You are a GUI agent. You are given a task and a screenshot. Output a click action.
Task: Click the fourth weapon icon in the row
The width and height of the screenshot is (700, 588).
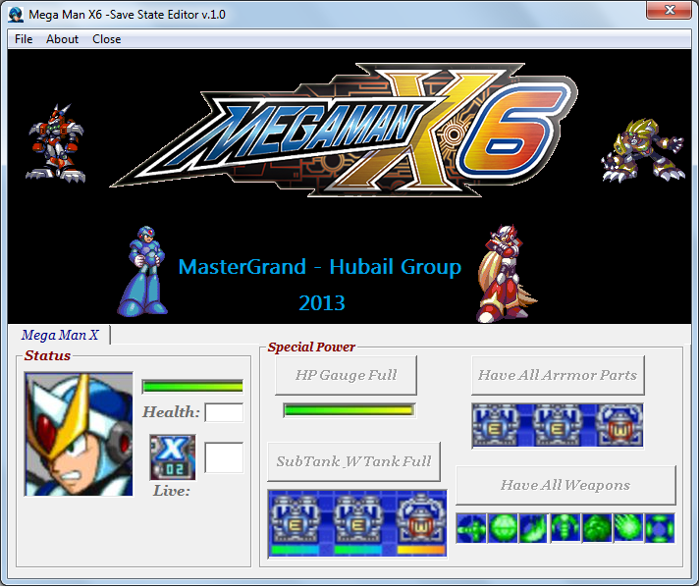click(x=565, y=528)
